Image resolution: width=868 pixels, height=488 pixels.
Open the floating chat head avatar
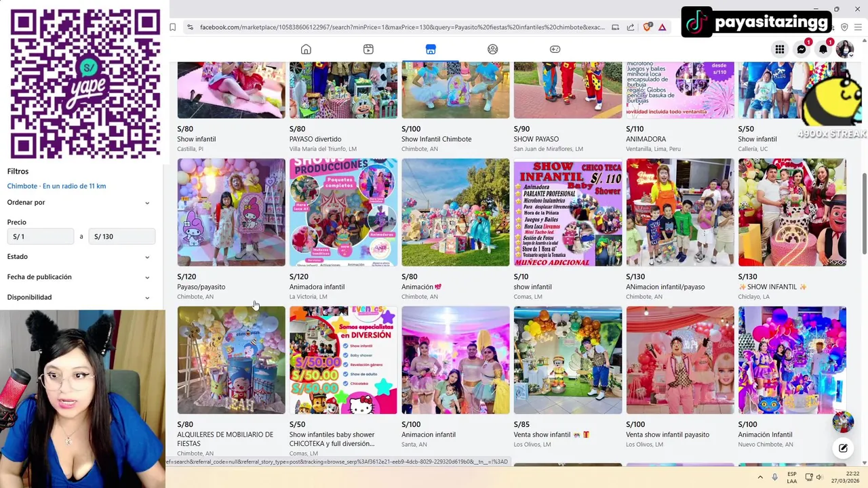point(843,422)
